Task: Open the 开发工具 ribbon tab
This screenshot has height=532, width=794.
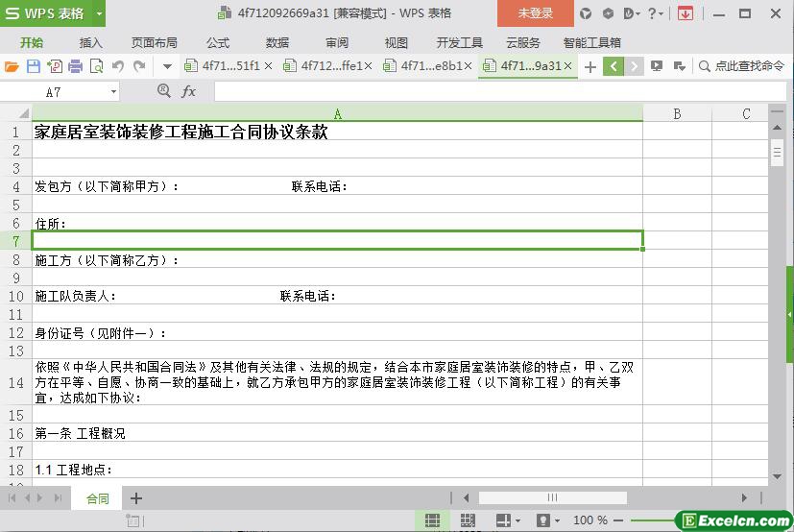Action: click(x=459, y=42)
